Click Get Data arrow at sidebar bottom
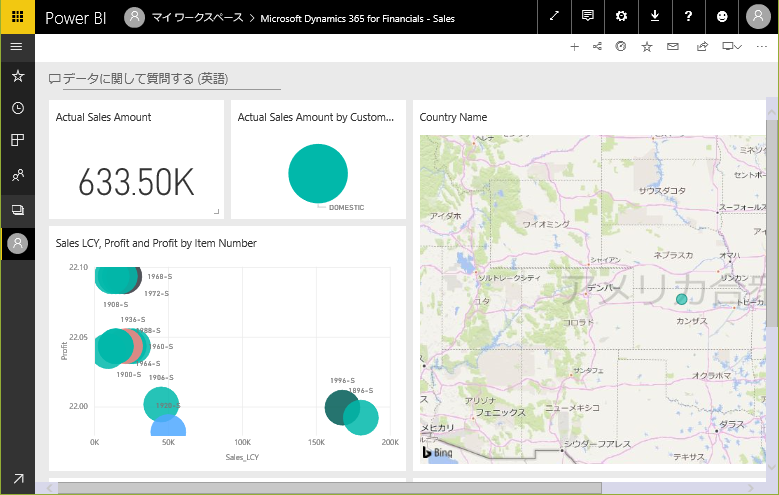 [x=18, y=478]
